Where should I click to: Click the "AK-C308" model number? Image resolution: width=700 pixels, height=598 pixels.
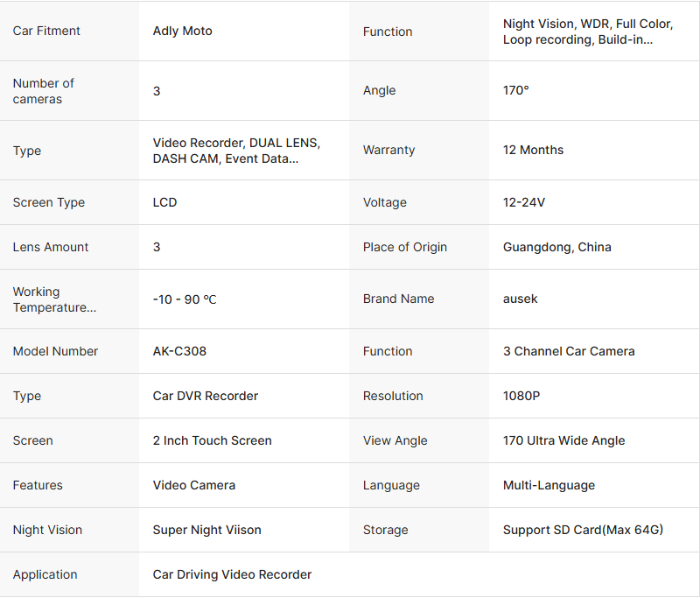pyautogui.click(x=179, y=351)
